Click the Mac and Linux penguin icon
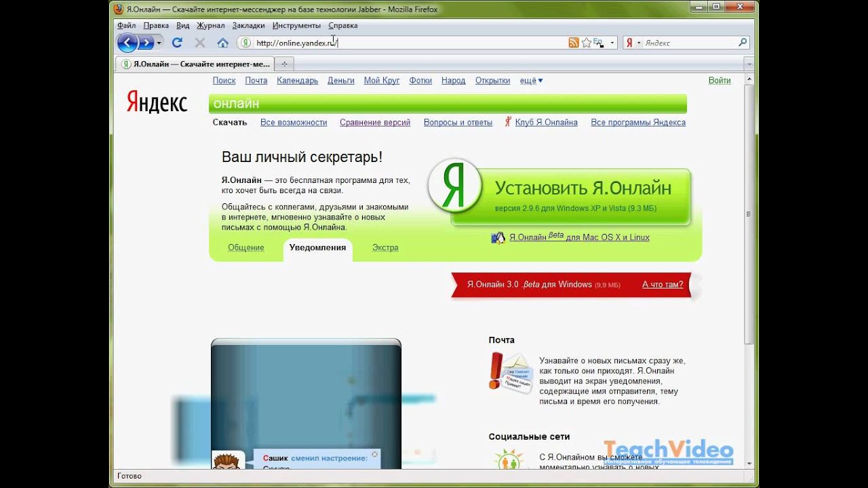Viewport: 868px width, 488px height. click(x=498, y=237)
